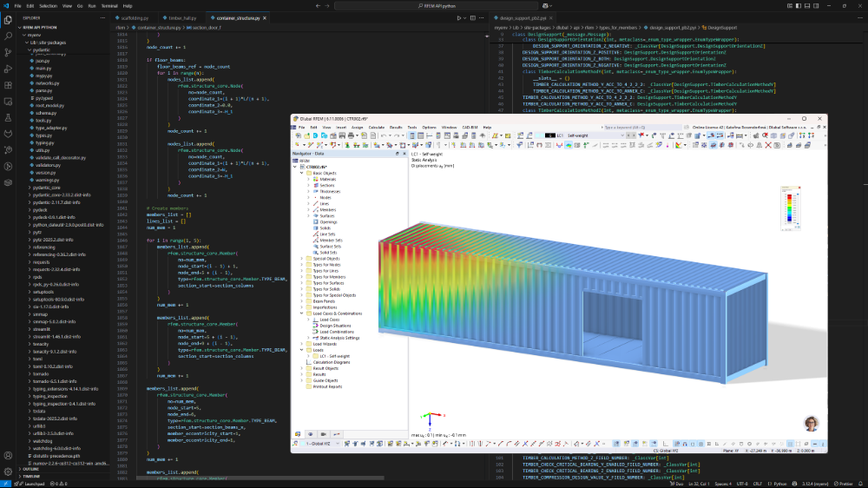This screenshot has width=868, height=488.
Task: Open Source Control view in VS Code
Action: point(8,53)
